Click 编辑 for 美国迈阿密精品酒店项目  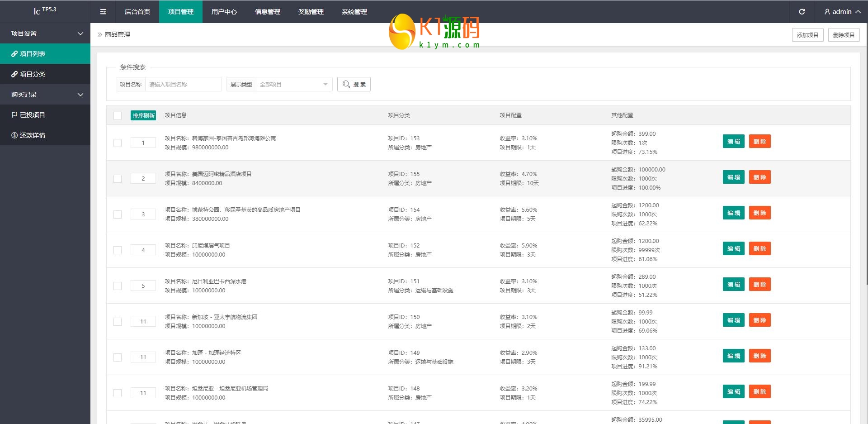(733, 177)
